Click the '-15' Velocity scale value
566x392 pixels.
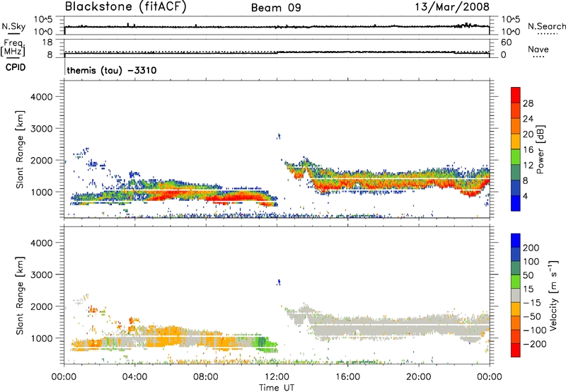(x=532, y=303)
